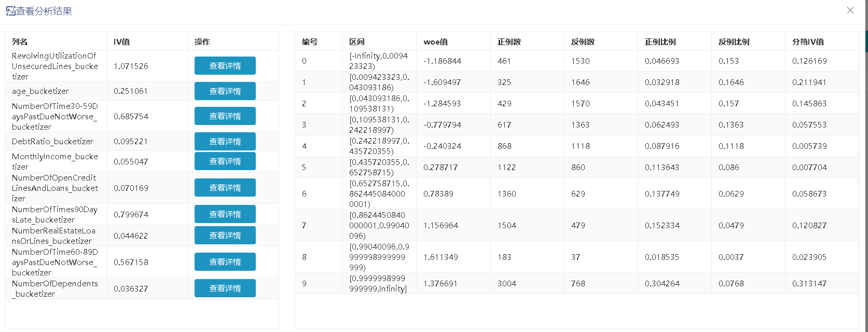Click woe value -0.240324 in row 4
This screenshot has width=868, height=332.
442,146
